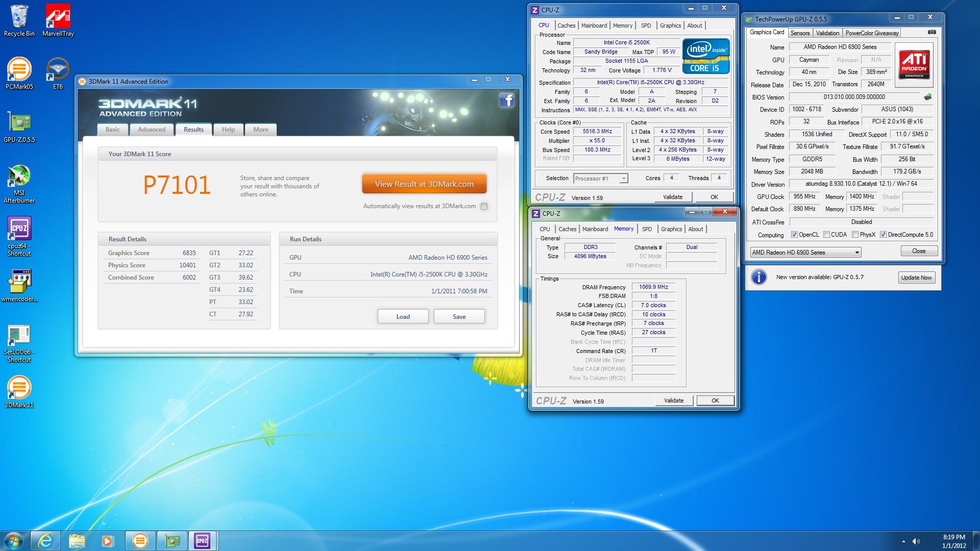Click the DRAM Frequency value 1069.9 MHz
The width and height of the screenshot is (980, 551).
653,287
